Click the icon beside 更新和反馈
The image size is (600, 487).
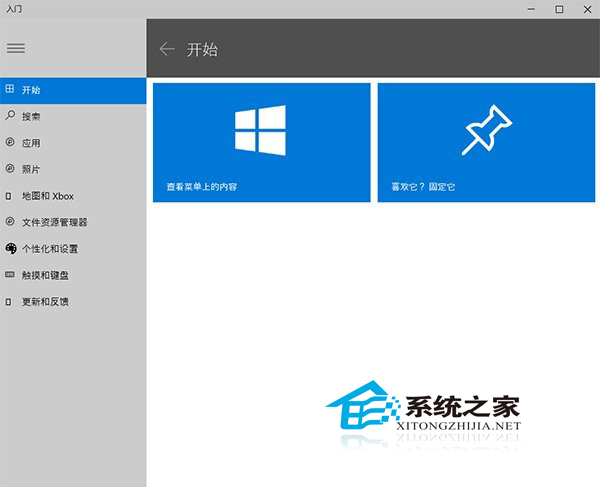pyautogui.click(x=8, y=302)
